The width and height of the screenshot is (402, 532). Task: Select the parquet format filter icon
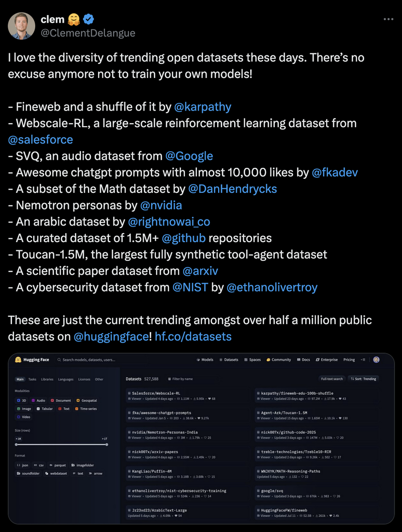tap(51, 465)
